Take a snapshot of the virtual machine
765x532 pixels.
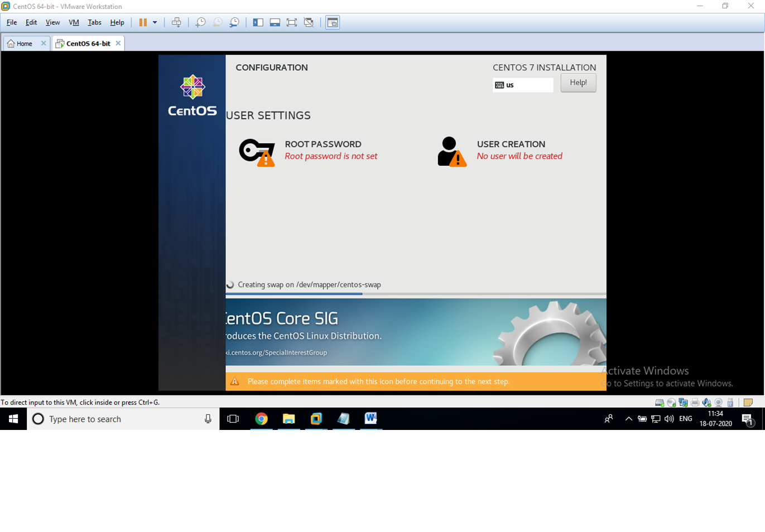[x=200, y=22]
